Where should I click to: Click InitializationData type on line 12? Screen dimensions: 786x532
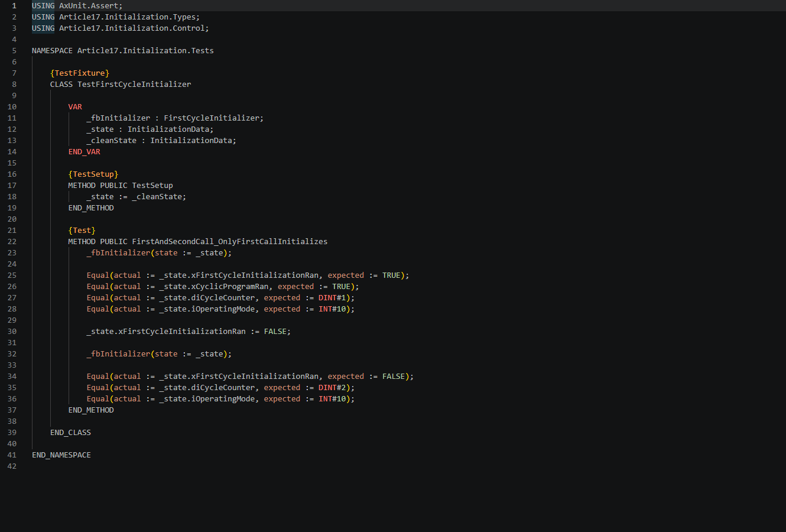pos(168,129)
